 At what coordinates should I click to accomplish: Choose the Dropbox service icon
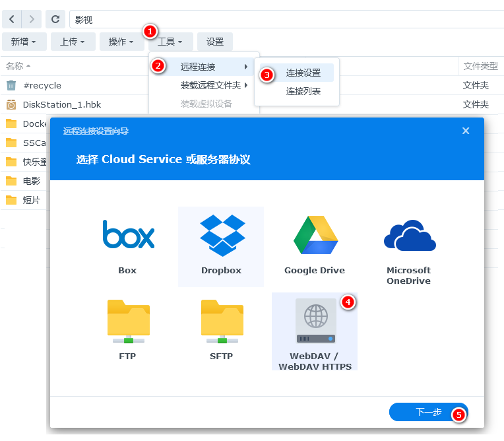222,236
